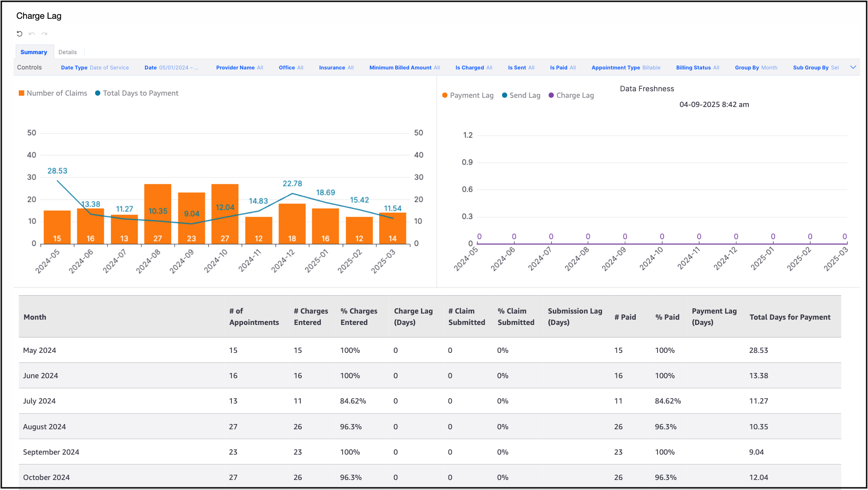Sort by Month column header
The image size is (868, 490).
coord(35,317)
